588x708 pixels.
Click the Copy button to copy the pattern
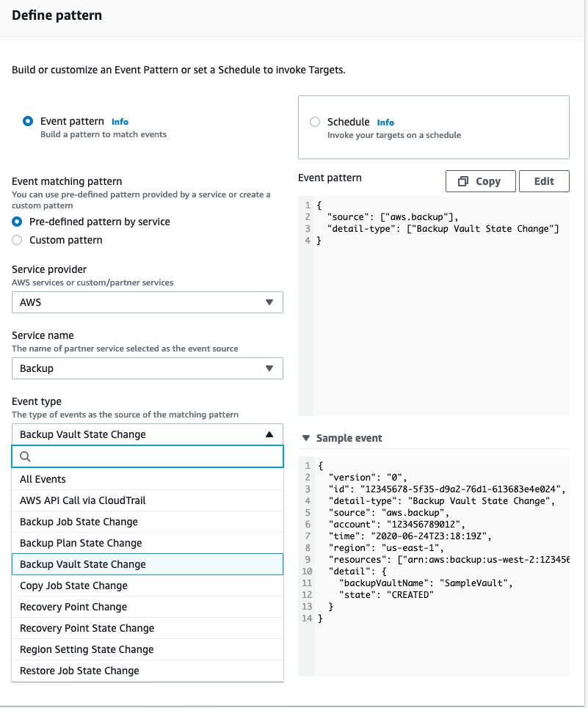(480, 180)
